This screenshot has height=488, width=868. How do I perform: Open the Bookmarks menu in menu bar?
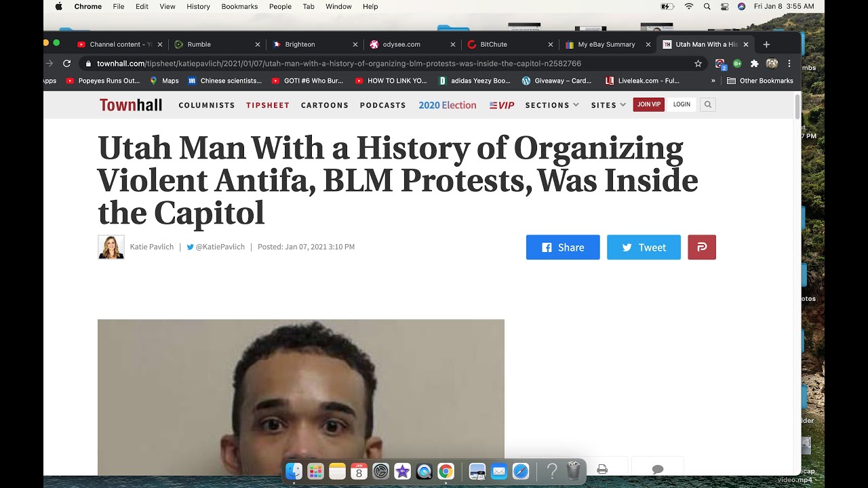point(239,7)
